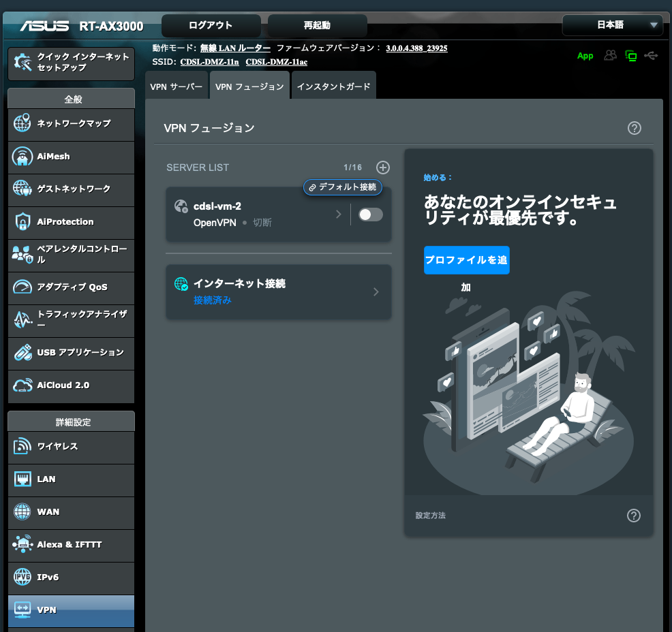Switch to the VPN サーバー tab
The height and width of the screenshot is (632, 672).
pyautogui.click(x=177, y=86)
